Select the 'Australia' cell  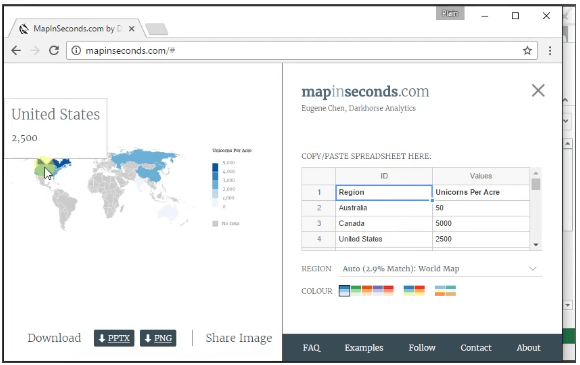pos(384,208)
